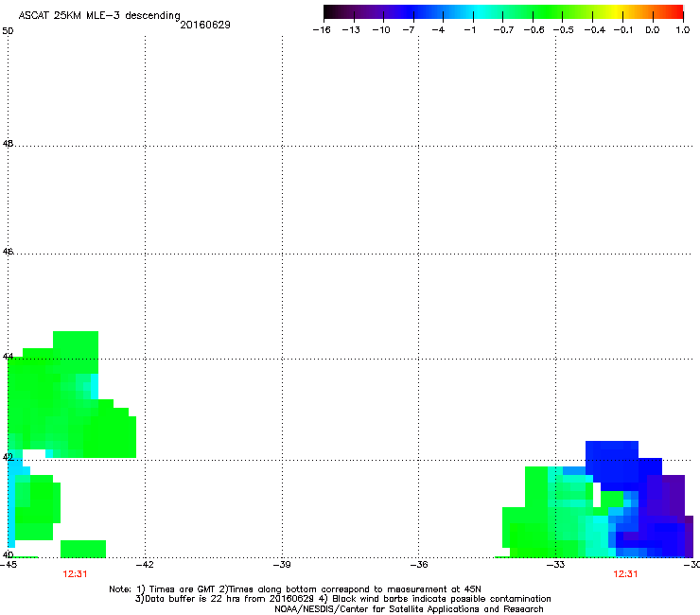Click the colorbar label -0.5
The height and width of the screenshot is (615, 700).
tap(564, 30)
